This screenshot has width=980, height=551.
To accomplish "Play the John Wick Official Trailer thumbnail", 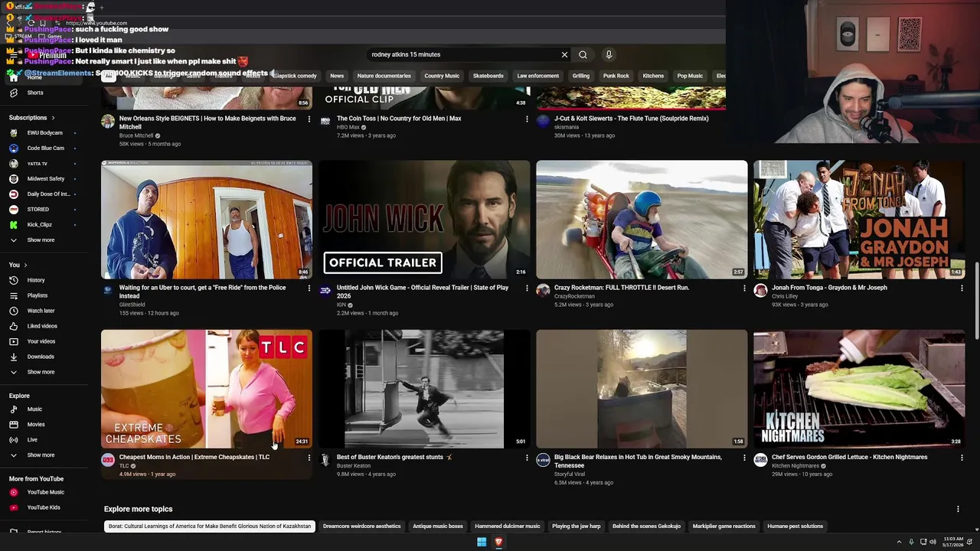I will tap(424, 220).
